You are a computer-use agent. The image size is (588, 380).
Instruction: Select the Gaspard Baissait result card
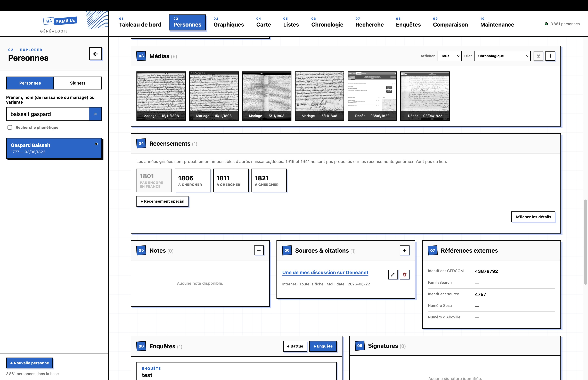[54, 148]
